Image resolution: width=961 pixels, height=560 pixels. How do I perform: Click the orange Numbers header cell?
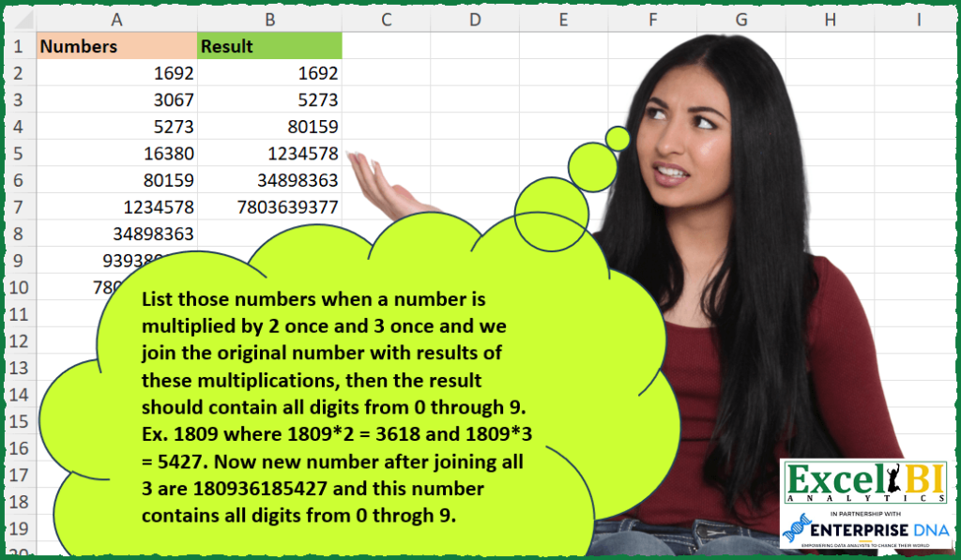pyautogui.click(x=116, y=46)
